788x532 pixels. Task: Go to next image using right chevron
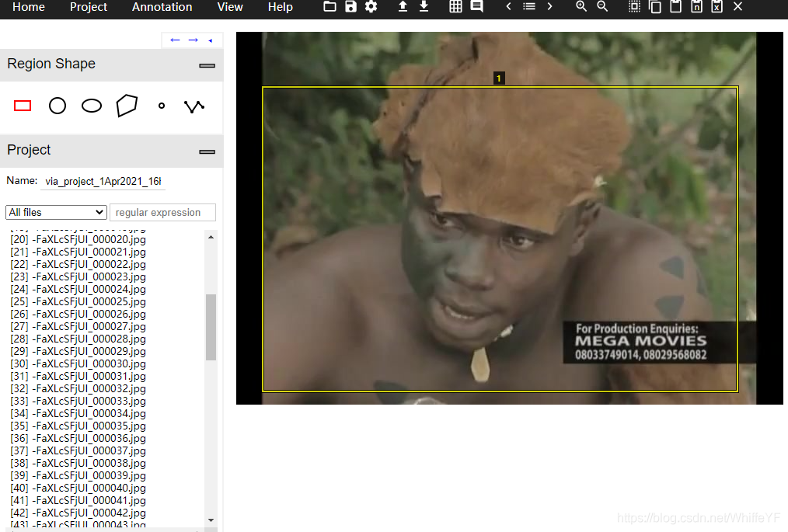click(549, 7)
